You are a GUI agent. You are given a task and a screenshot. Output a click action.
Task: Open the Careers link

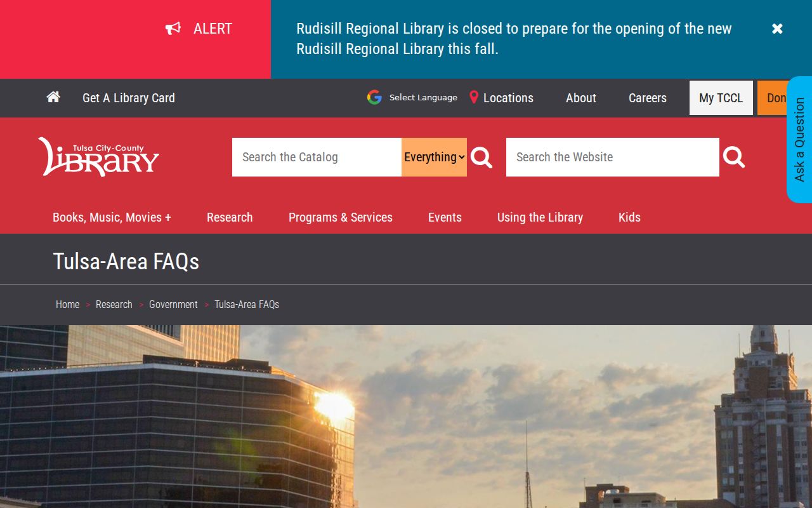pos(648,98)
